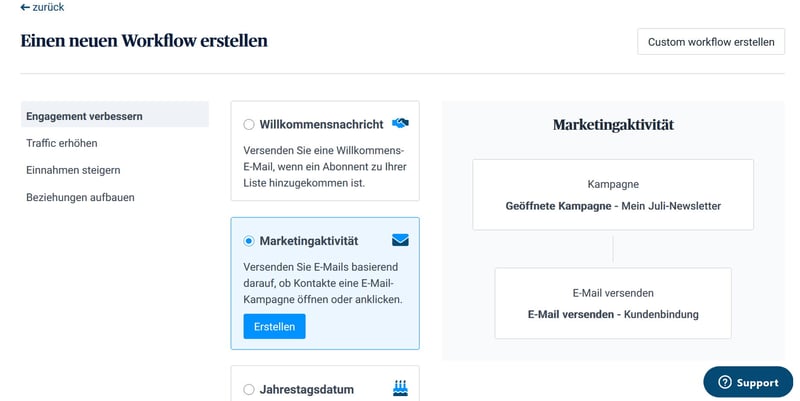Click the handshake icon on Willkommensnachricht card
800x401 pixels.
400,123
